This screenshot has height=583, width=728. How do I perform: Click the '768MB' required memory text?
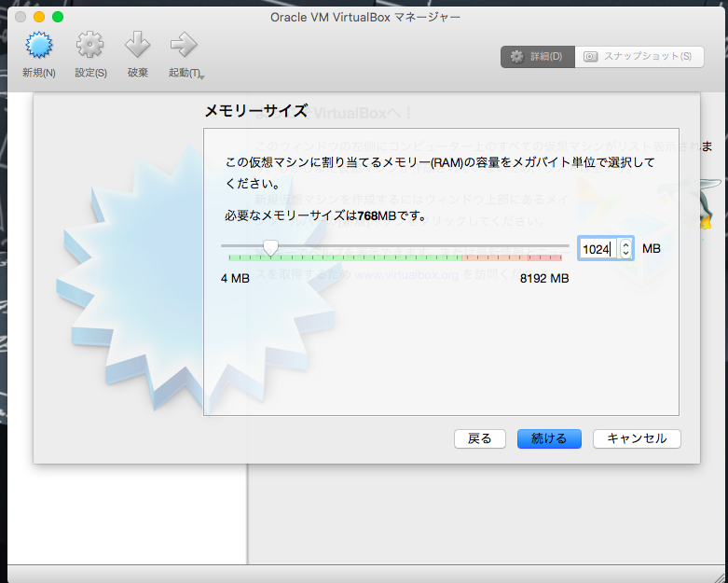pyautogui.click(x=377, y=215)
